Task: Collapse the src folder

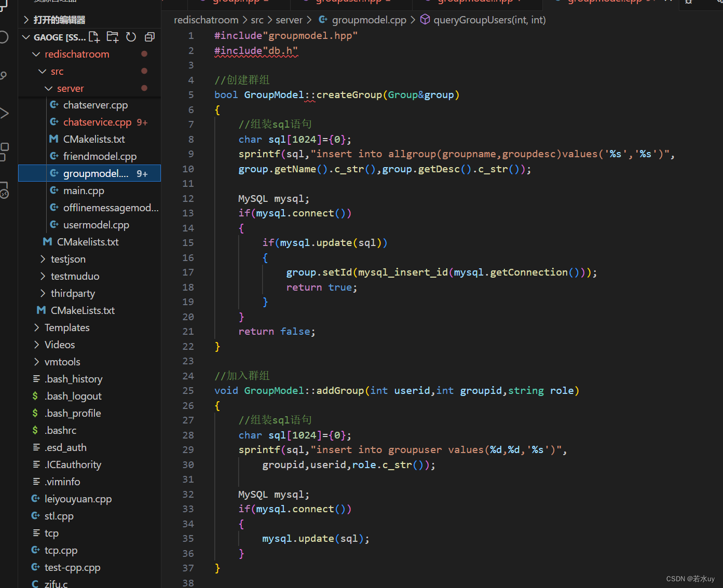Action: click(x=42, y=71)
